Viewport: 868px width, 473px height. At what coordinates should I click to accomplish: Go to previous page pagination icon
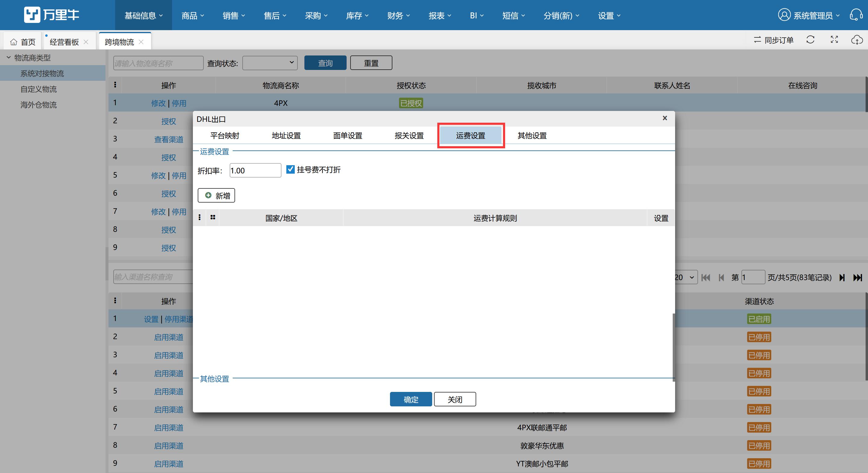click(722, 277)
